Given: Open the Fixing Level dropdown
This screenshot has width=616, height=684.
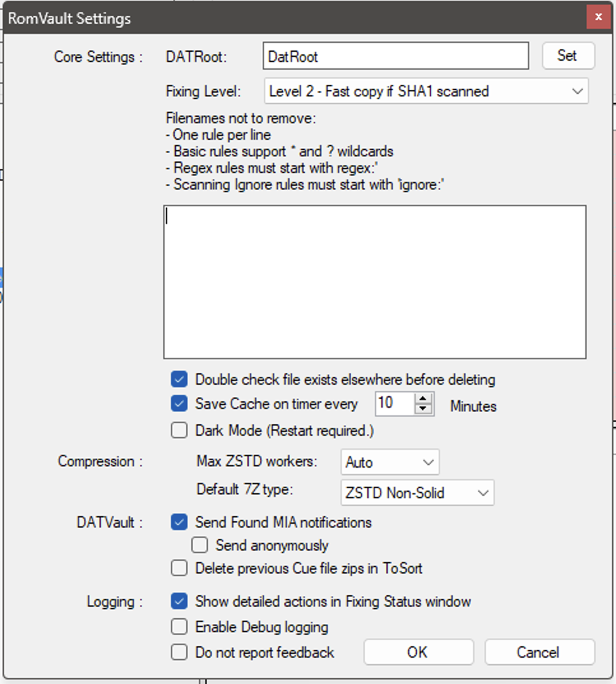Looking at the screenshot, I should 426,91.
